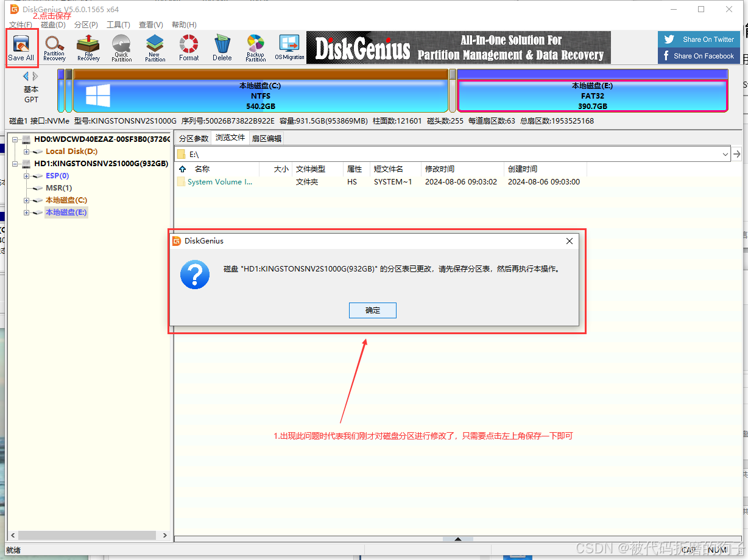748x560 pixels.
Task: Open Backup Partition tool
Action: coord(256,47)
